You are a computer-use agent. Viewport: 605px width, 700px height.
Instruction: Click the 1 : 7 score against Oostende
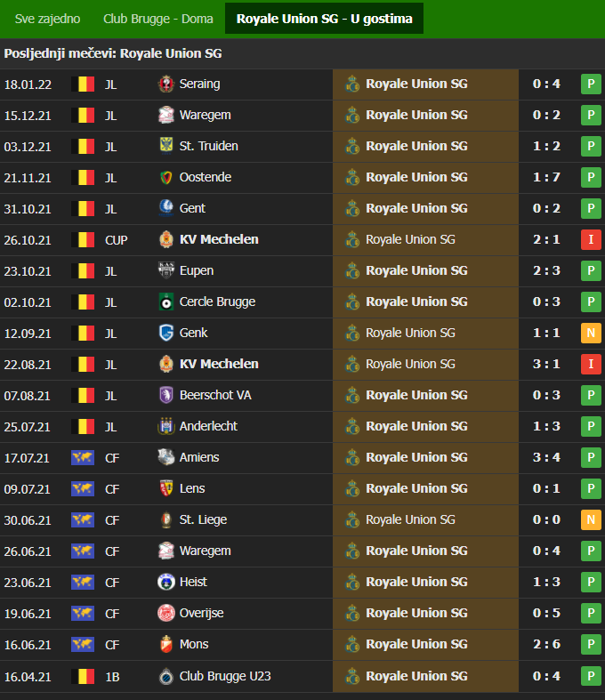(546, 177)
